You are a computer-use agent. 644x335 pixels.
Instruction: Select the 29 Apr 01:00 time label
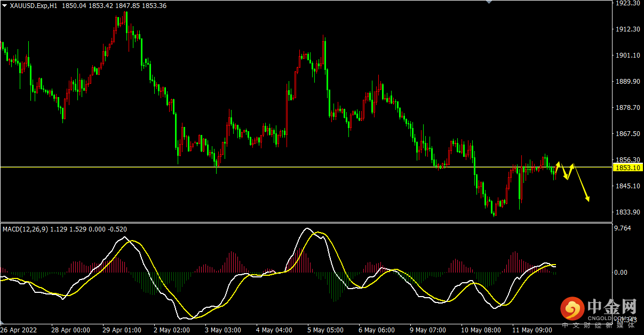123,330
